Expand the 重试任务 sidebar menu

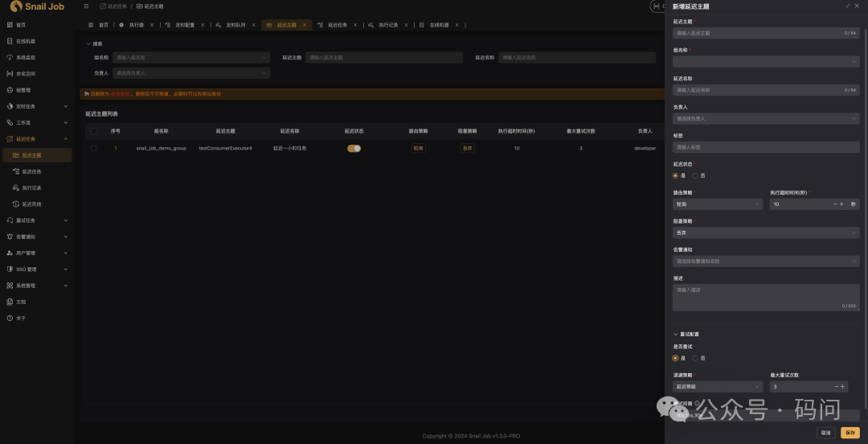point(37,220)
